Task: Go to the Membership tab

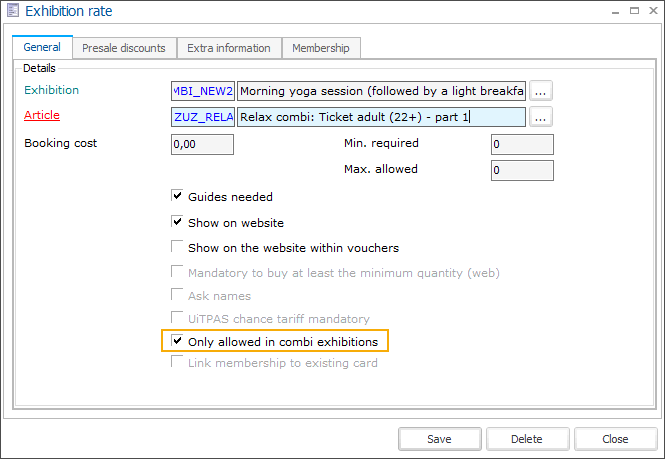Action: 321,48
